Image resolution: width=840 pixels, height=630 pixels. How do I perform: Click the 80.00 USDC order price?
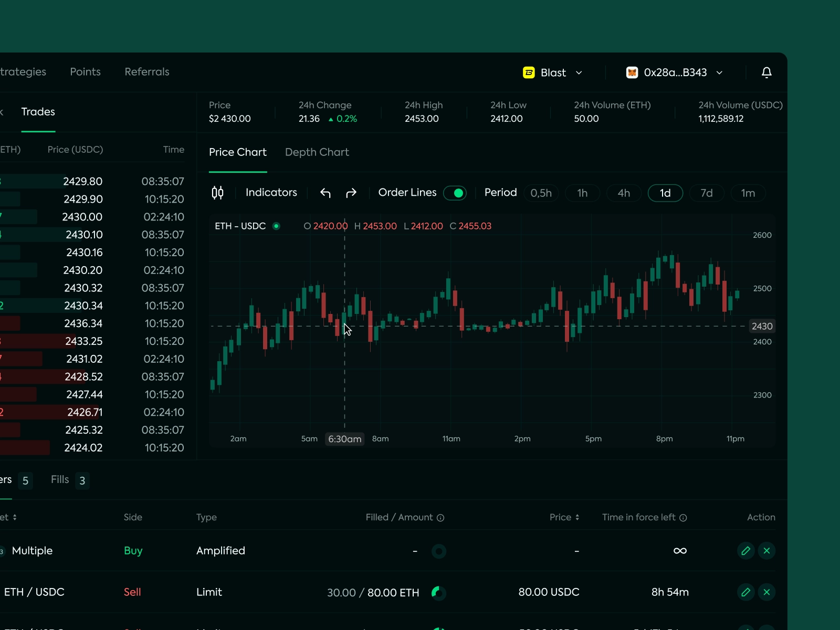tap(549, 592)
